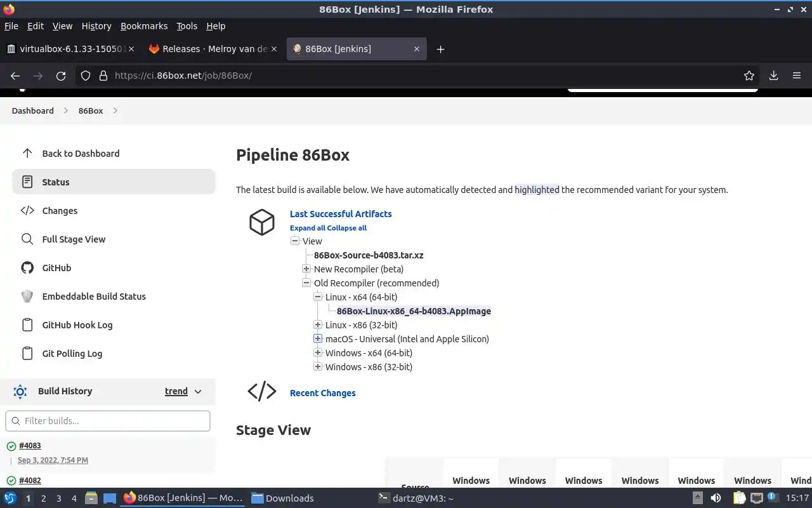This screenshot has height=508, width=812.
Task: Open a new tab with plus button
Action: [440, 49]
